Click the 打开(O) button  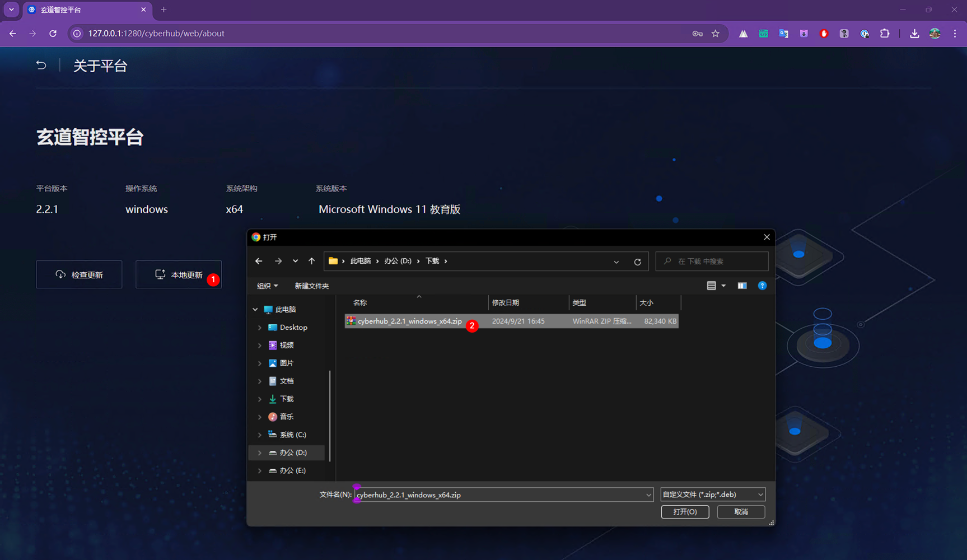click(685, 512)
